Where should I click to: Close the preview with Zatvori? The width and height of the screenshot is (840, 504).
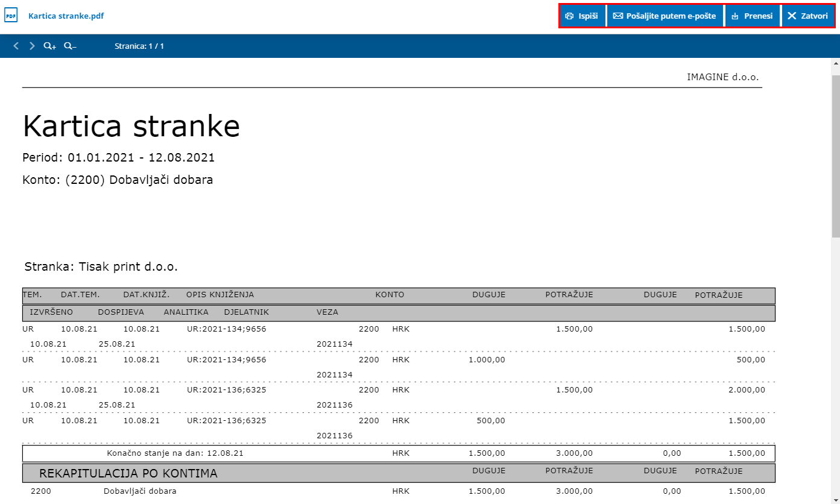coord(808,16)
